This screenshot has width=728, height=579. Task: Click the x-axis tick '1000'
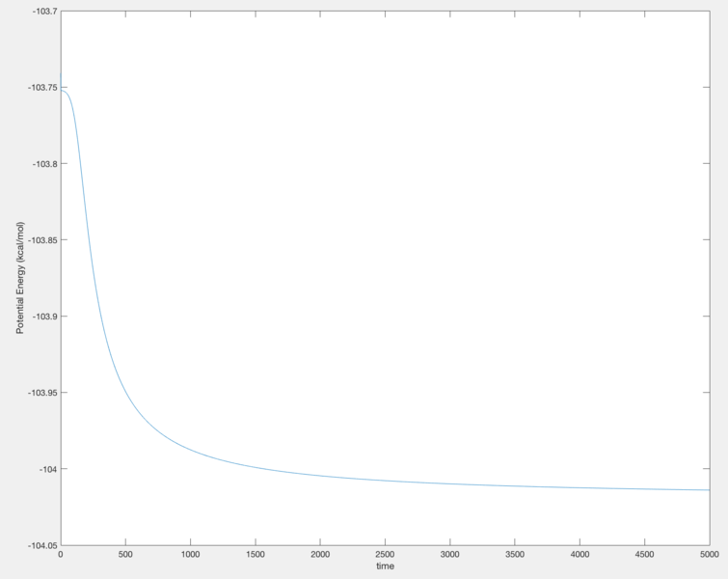point(190,554)
